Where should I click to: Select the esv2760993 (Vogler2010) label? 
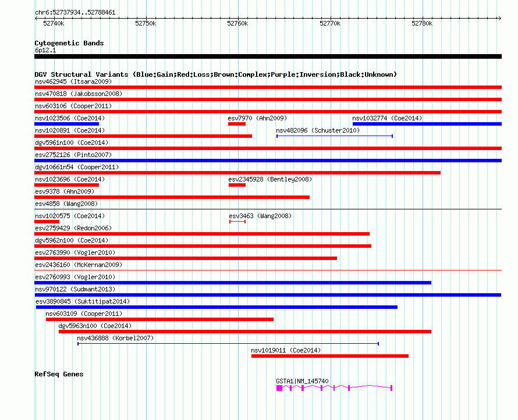point(75,277)
